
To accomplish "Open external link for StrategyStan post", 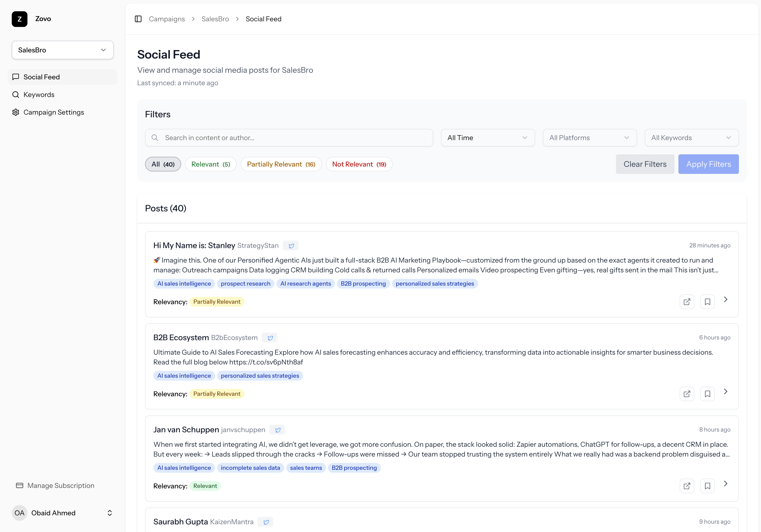I will [x=687, y=302].
